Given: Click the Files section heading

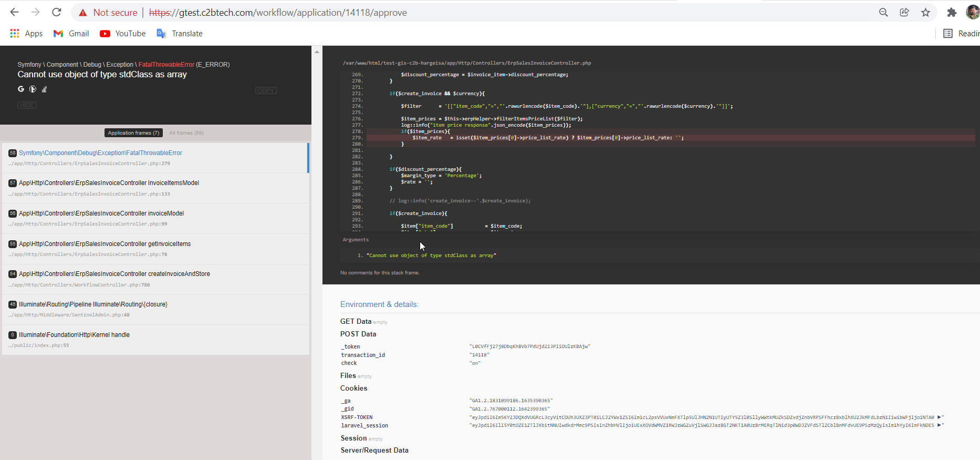Looking at the screenshot, I should (348, 375).
